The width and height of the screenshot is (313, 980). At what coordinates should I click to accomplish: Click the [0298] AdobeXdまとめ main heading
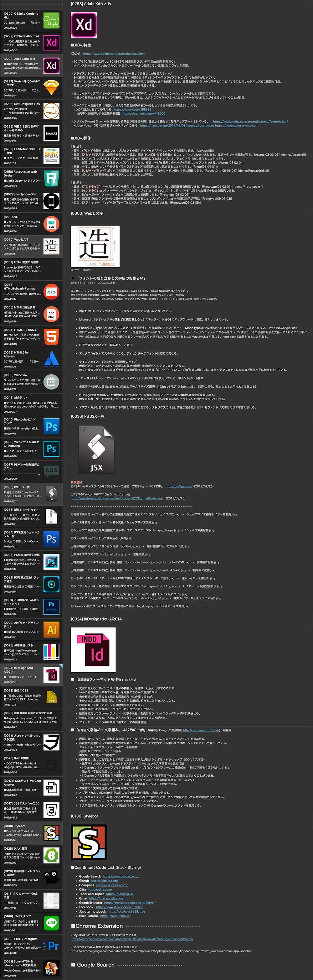coord(91,4)
